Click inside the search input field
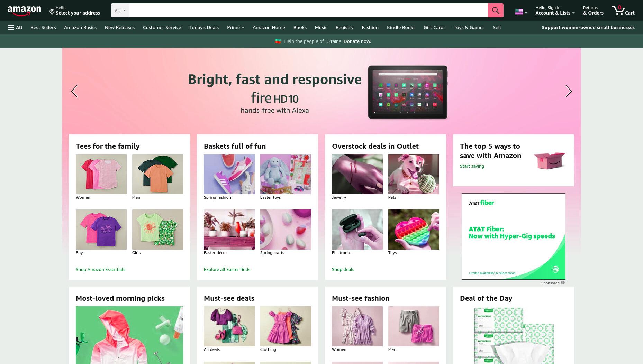The width and height of the screenshot is (643, 364). 308,10
